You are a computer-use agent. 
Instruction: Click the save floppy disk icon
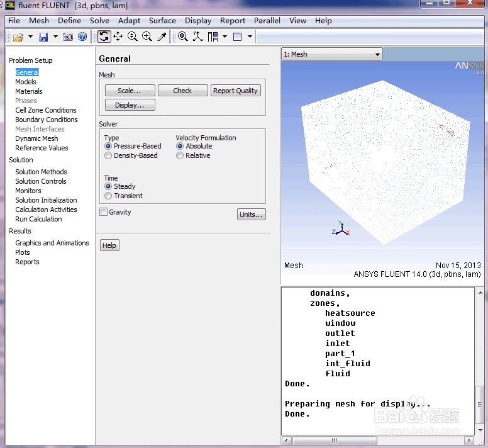[x=43, y=37]
